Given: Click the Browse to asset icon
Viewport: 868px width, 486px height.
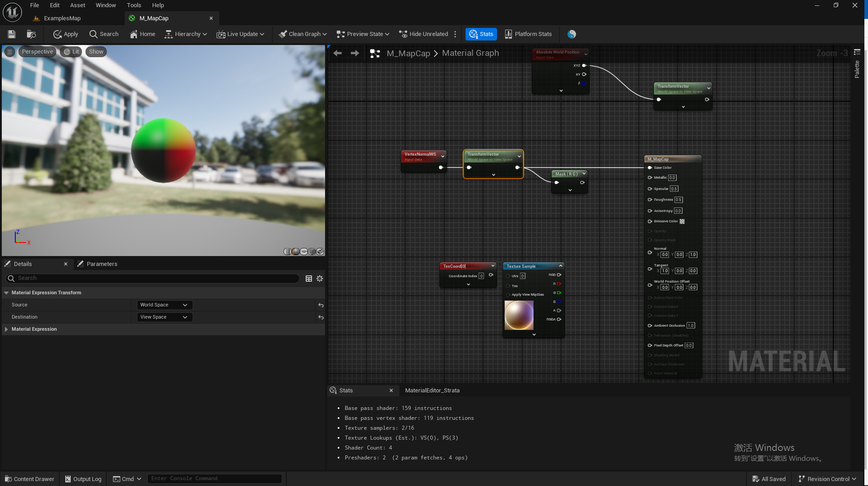Looking at the screenshot, I should [31, 34].
